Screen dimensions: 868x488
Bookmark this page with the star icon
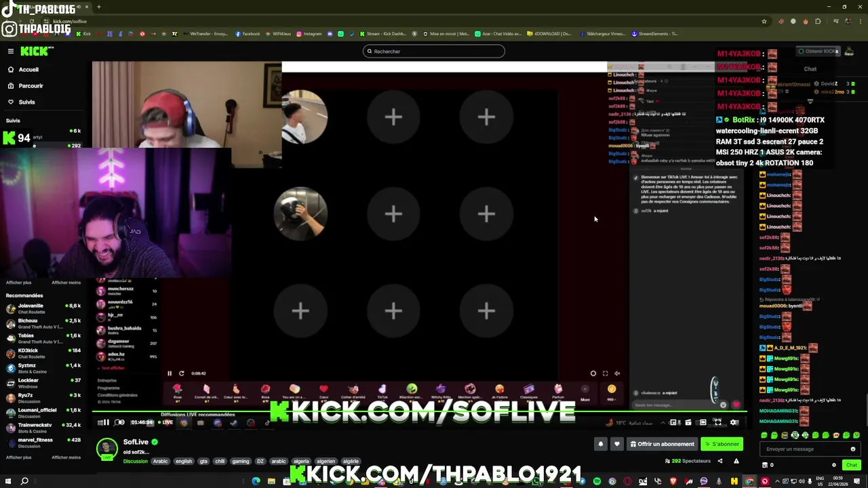pyautogui.click(x=764, y=21)
